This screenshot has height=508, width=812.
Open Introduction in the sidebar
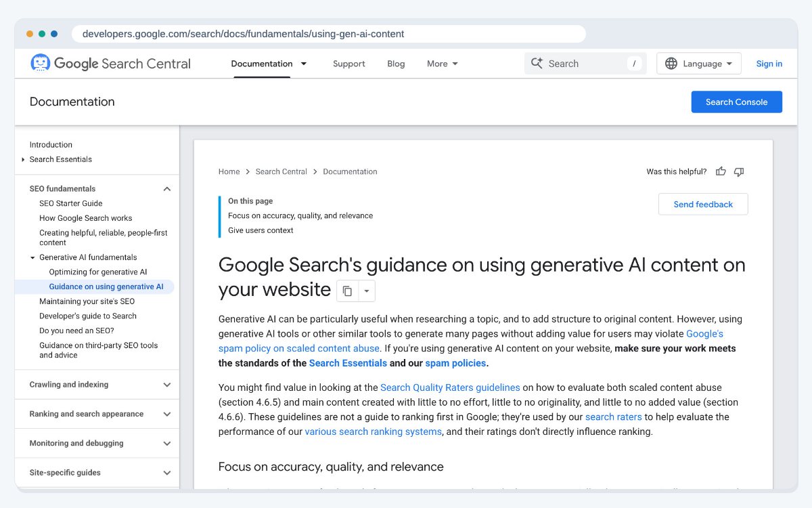[x=51, y=145]
